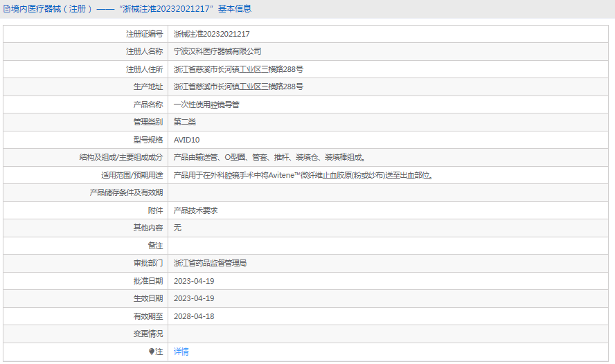The image size is (615, 364).
Task: Click the 生效日期 row label
Action: click(148, 298)
